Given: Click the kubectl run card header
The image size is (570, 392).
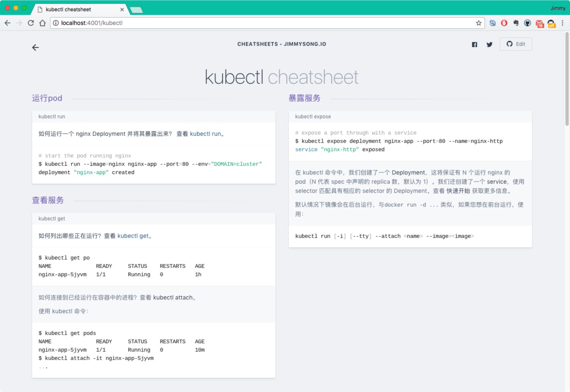Looking at the screenshot, I should [154, 117].
